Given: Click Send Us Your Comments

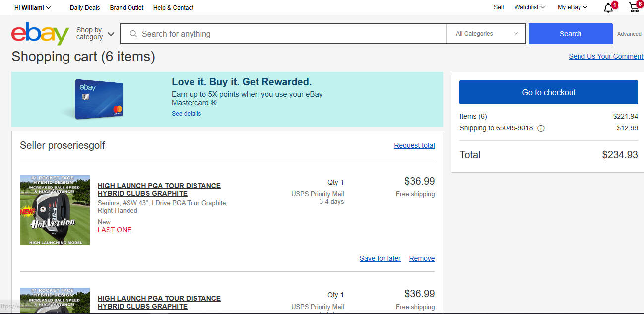Looking at the screenshot, I should coord(606,56).
